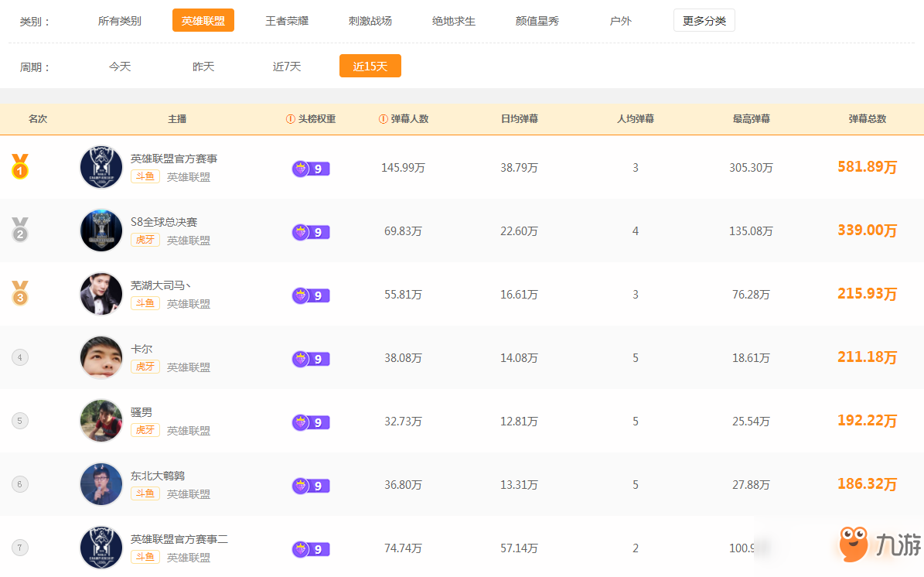Open the 东北大鹌鹑 streamer avatar

click(101, 484)
